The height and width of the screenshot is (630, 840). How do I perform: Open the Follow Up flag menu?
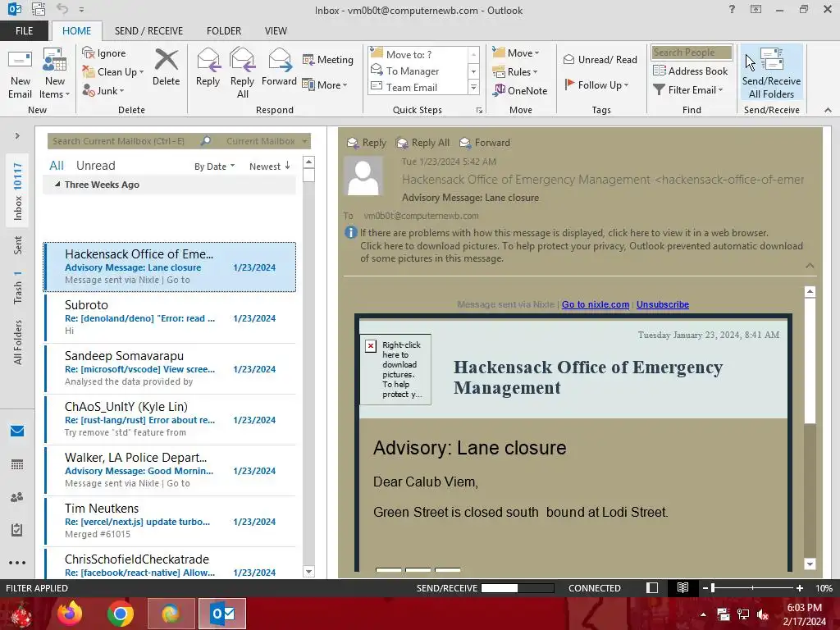tap(596, 84)
